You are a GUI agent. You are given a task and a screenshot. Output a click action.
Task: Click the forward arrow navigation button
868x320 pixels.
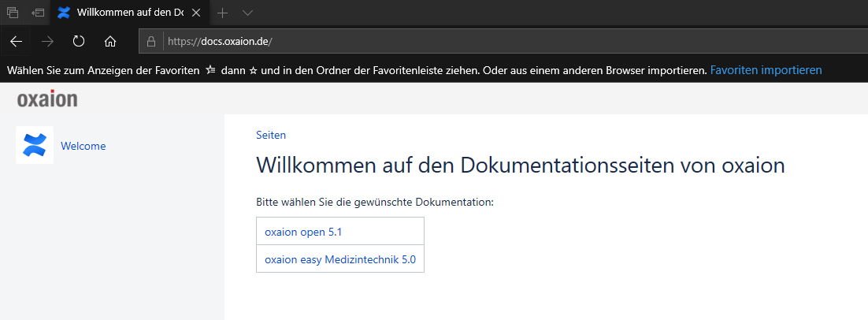tap(47, 41)
